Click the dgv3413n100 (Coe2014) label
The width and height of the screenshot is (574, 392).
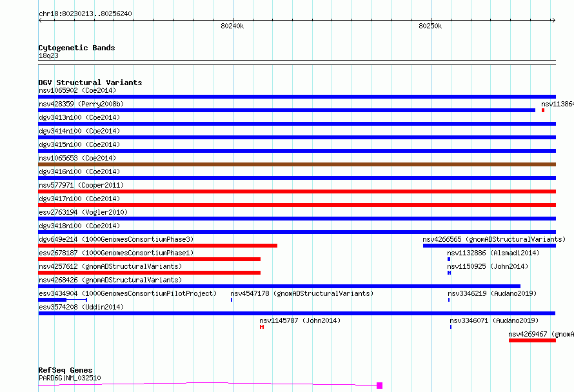79,117
